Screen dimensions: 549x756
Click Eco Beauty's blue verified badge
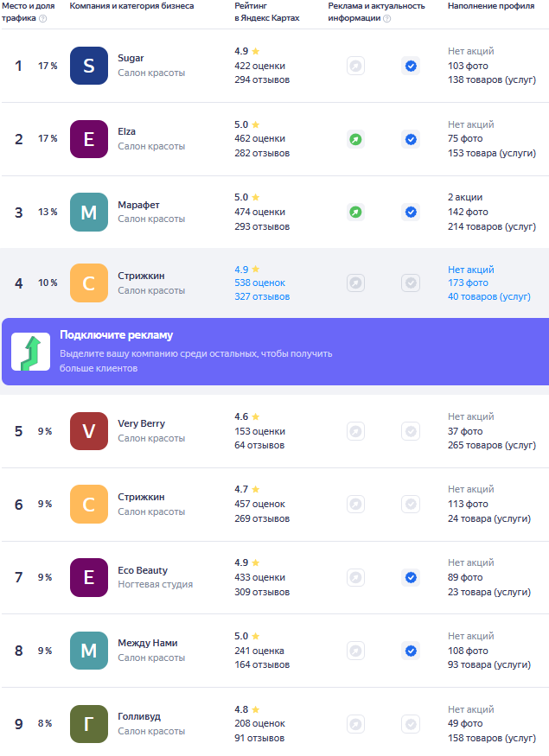click(x=411, y=578)
